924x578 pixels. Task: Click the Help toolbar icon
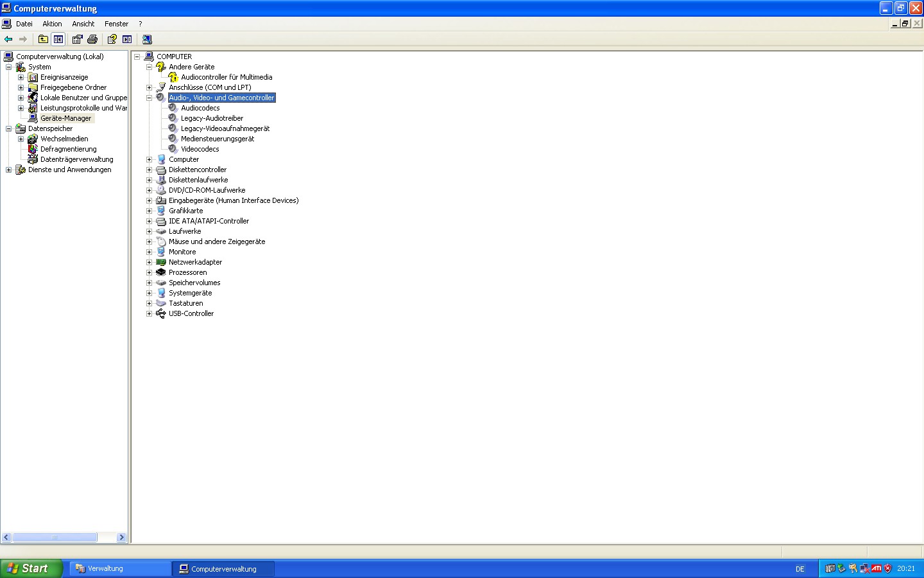click(x=112, y=39)
